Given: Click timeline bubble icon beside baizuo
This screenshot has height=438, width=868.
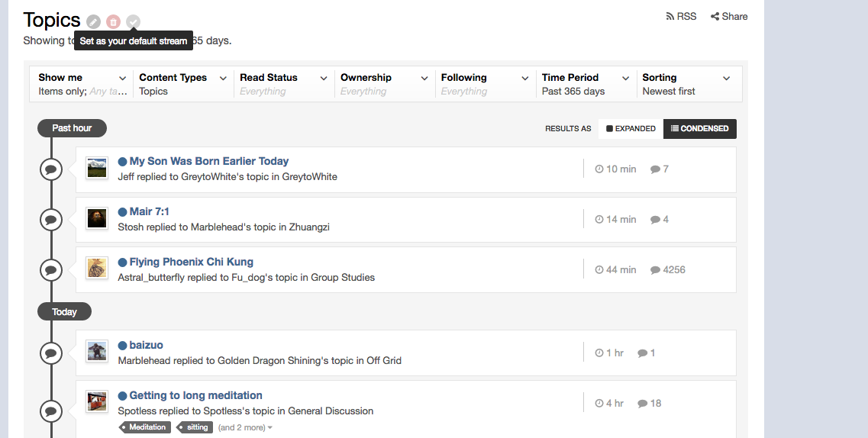Looking at the screenshot, I should (51, 353).
